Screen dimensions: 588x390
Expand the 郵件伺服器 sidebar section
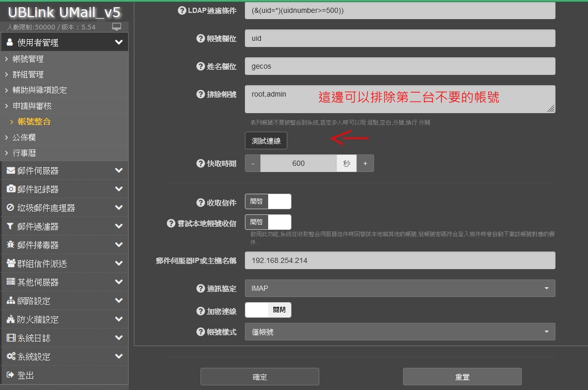64,170
